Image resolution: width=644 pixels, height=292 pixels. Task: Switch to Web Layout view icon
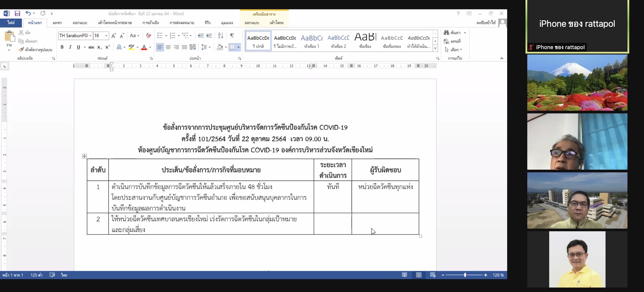click(433, 275)
